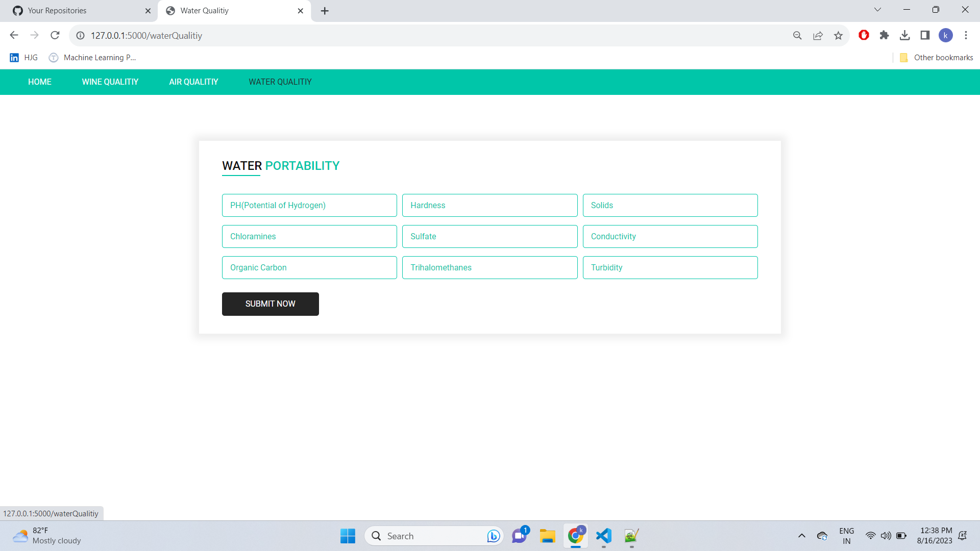Open the Windows Start menu
Image resolution: width=980 pixels, height=551 pixels.
pyautogui.click(x=348, y=536)
